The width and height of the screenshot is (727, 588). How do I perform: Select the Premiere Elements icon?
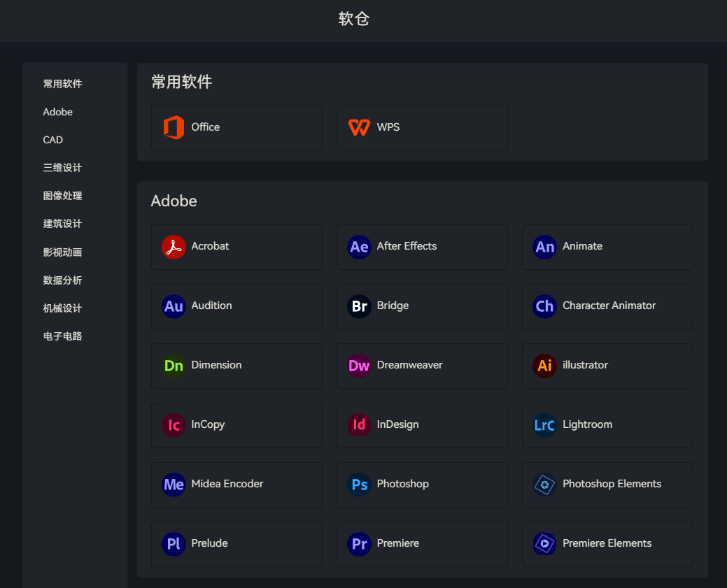(x=544, y=544)
